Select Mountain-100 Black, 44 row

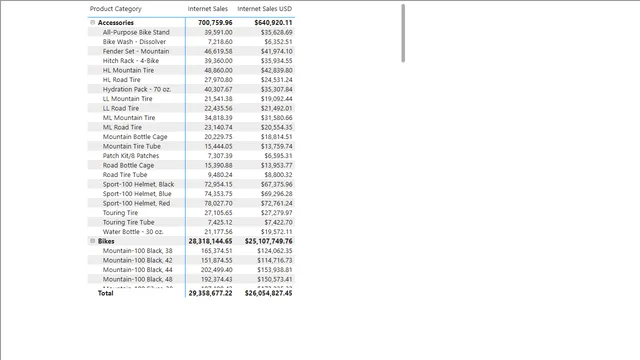pyautogui.click(x=191, y=269)
